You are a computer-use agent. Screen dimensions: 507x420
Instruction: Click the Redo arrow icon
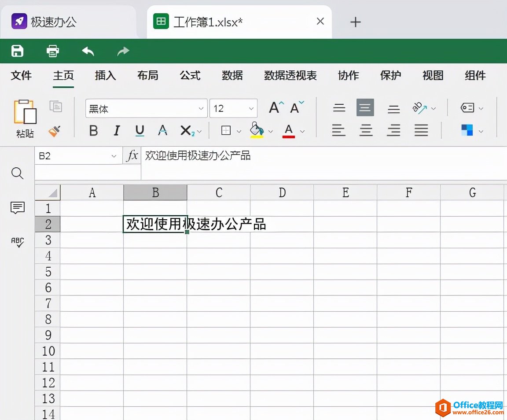(122, 51)
